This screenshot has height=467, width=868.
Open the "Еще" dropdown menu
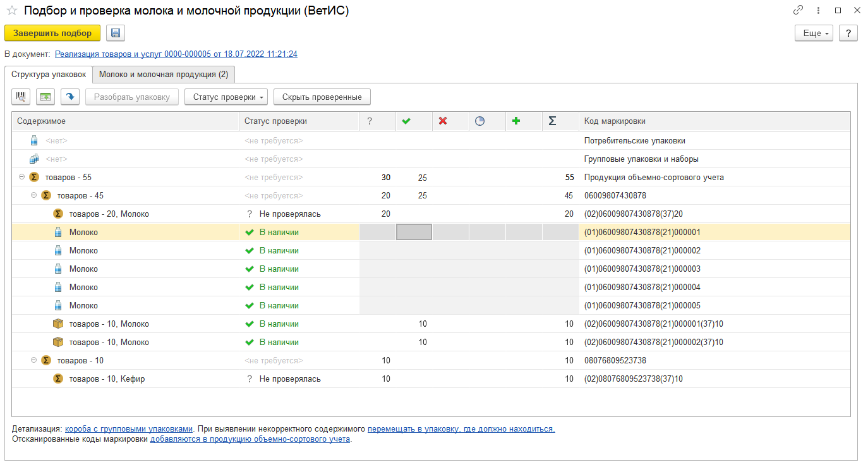[814, 33]
